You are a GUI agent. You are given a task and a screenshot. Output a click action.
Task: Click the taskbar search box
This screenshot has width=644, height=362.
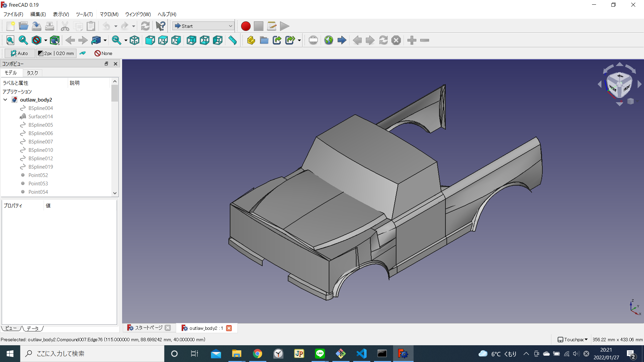tap(92, 354)
